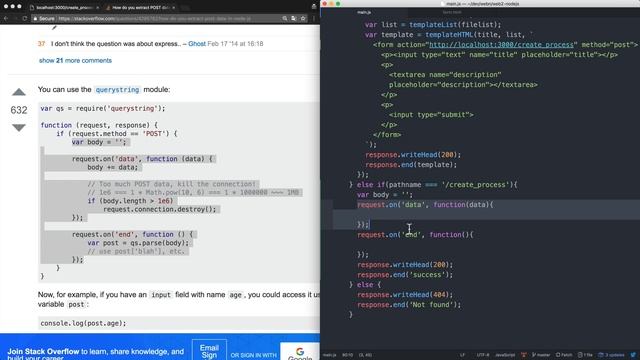The width and height of the screenshot is (640, 360).
Task: Click 'var post = qs.parse(body);' in answer
Action: [x=138, y=243]
